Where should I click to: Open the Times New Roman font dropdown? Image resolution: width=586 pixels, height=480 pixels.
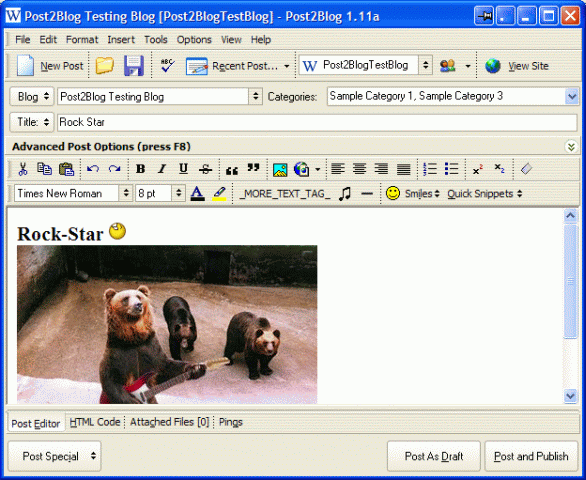126,193
